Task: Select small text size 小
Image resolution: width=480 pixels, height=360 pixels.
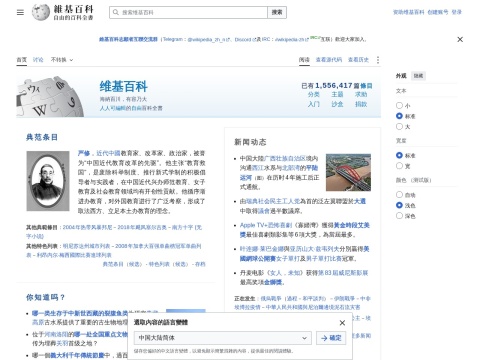Action: 399,105
